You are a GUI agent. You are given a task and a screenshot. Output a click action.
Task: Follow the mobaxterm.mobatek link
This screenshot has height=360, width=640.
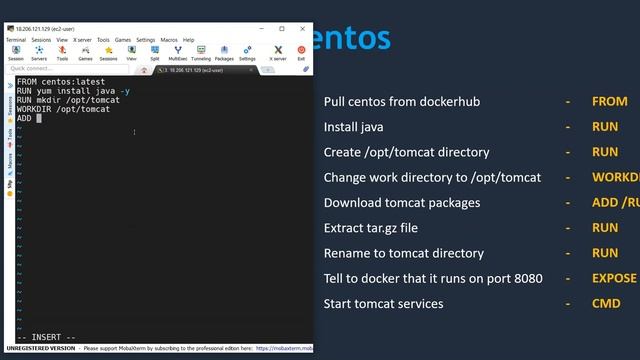coord(284,349)
